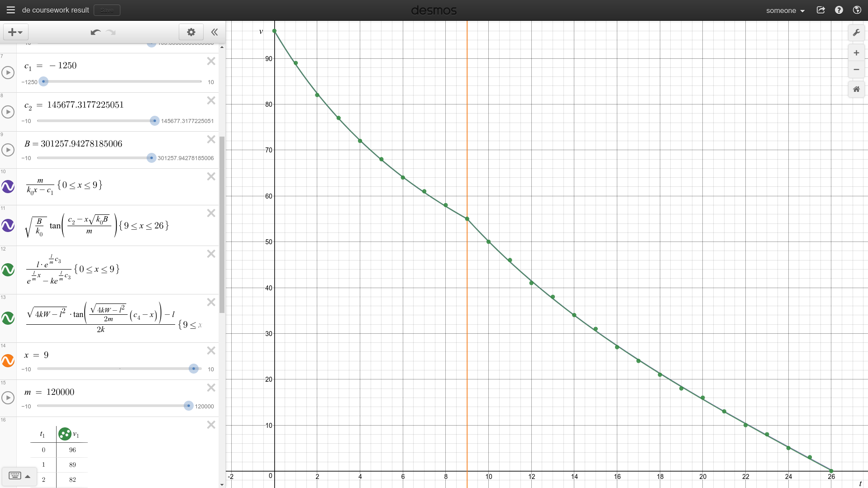868x488 pixels.
Task: Collapse the expression list panel
Action: pos(215,32)
